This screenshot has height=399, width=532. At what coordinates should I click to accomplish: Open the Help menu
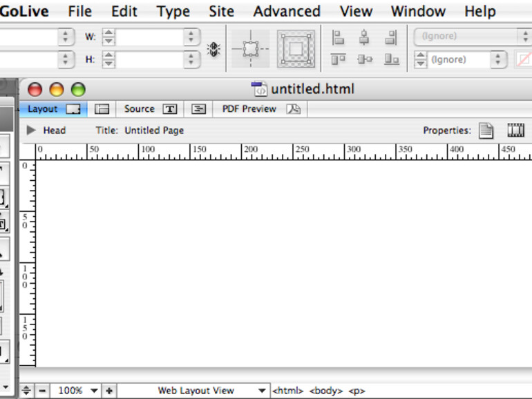tap(479, 12)
